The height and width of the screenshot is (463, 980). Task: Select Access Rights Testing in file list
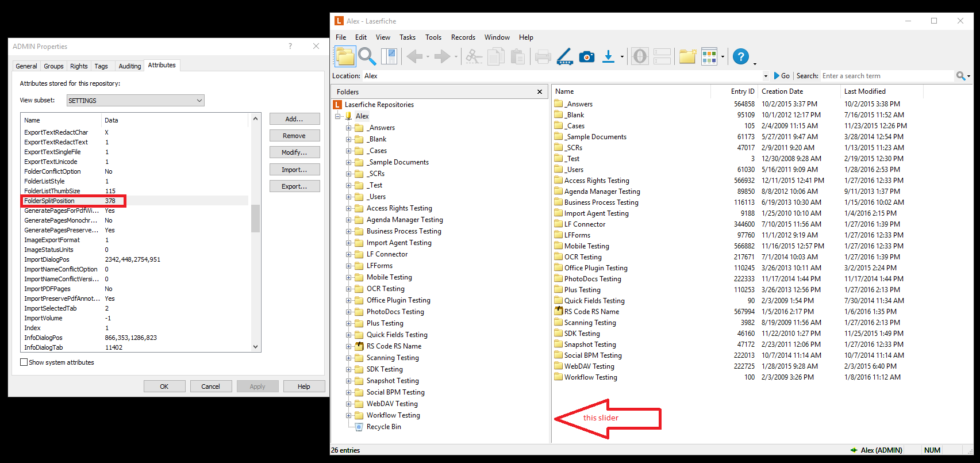pyautogui.click(x=597, y=181)
